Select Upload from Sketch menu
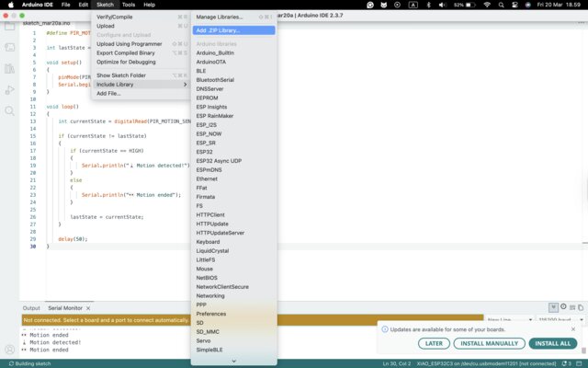The image size is (588, 368). point(141,26)
